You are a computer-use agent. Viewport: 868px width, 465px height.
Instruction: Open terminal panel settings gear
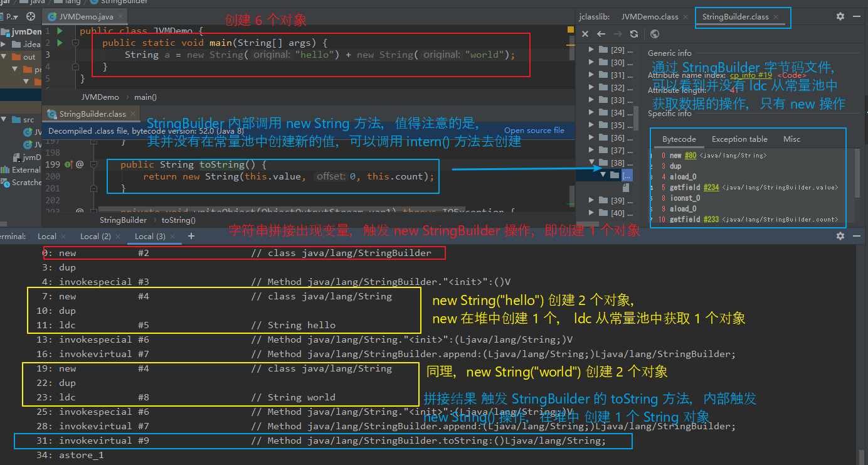click(840, 236)
